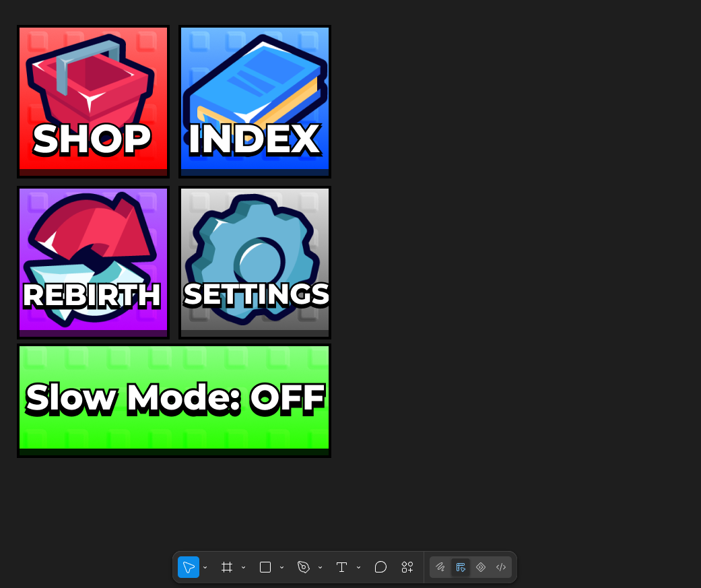Expand Frame tool options chevron
This screenshot has width=701, height=588.
pos(244,567)
